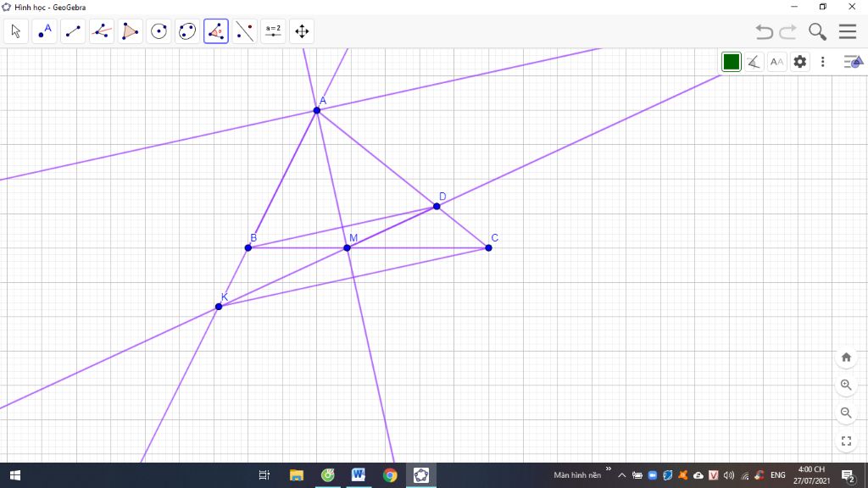Screen dimensions: 868x488
Task: Select the Move arrow tool
Action: point(15,31)
